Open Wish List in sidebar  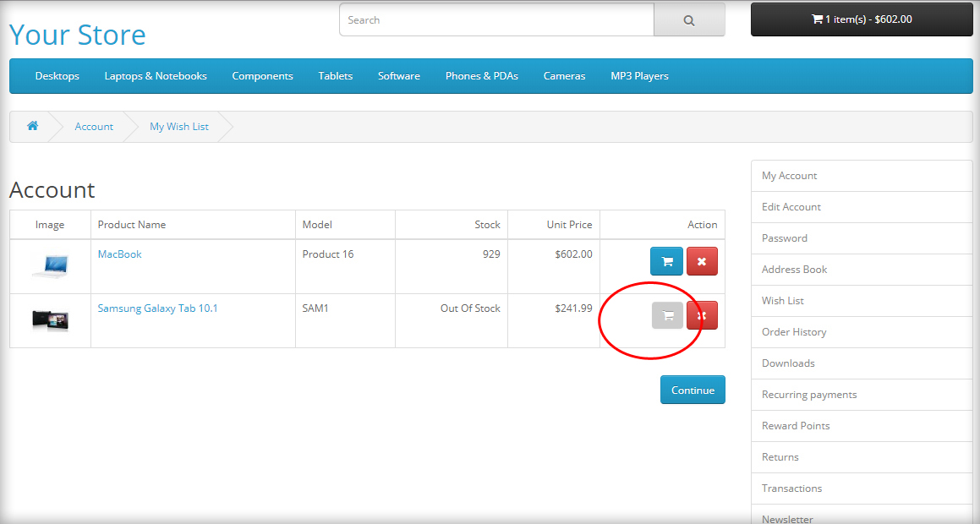(x=862, y=301)
